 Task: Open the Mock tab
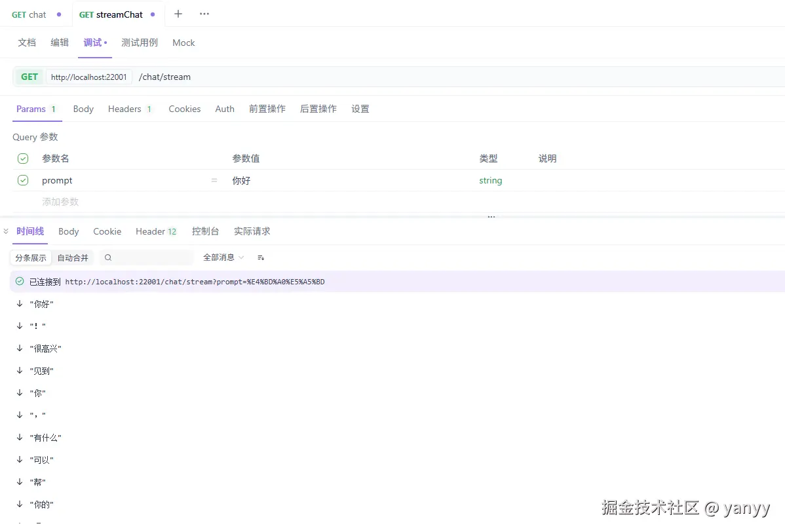pos(183,43)
